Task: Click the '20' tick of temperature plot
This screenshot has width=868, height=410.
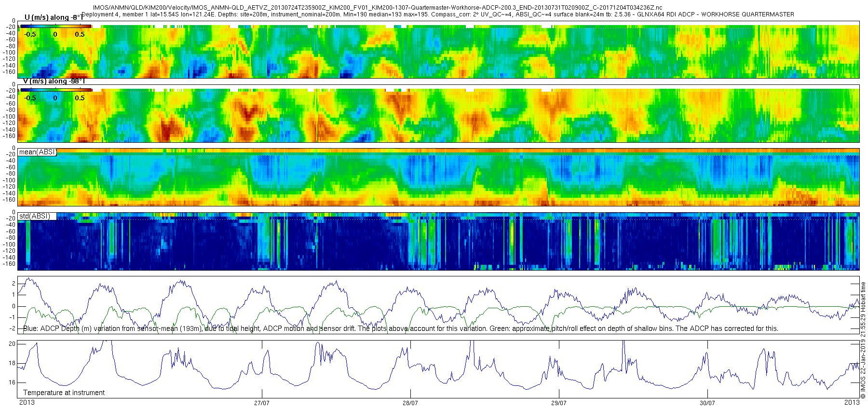Action: (x=13, y=344)
